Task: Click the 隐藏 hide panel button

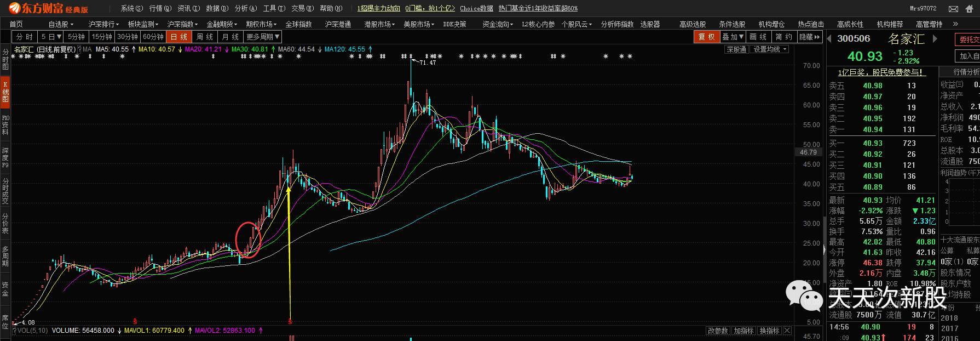Action: 810,37
